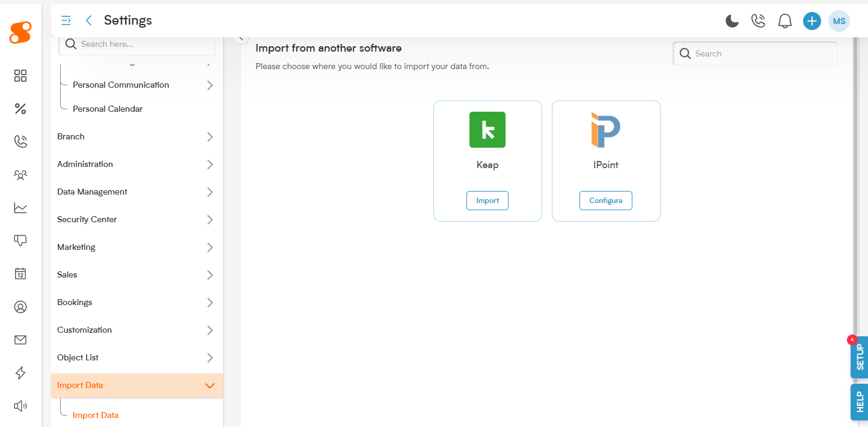This screenshot has height=427, width=868.
Task: Expand the Object List chevron
Action: click(x=210, y=358)
